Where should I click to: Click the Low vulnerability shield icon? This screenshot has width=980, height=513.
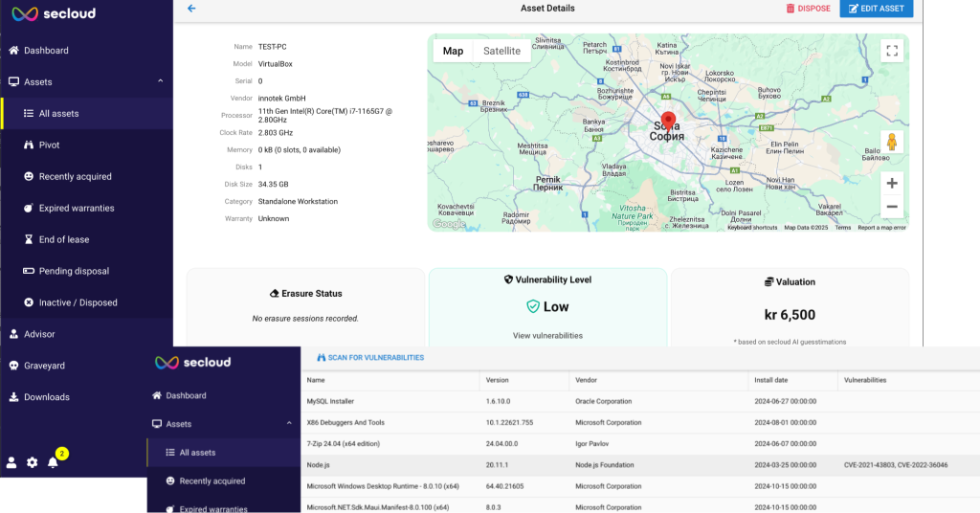[532, 306]
